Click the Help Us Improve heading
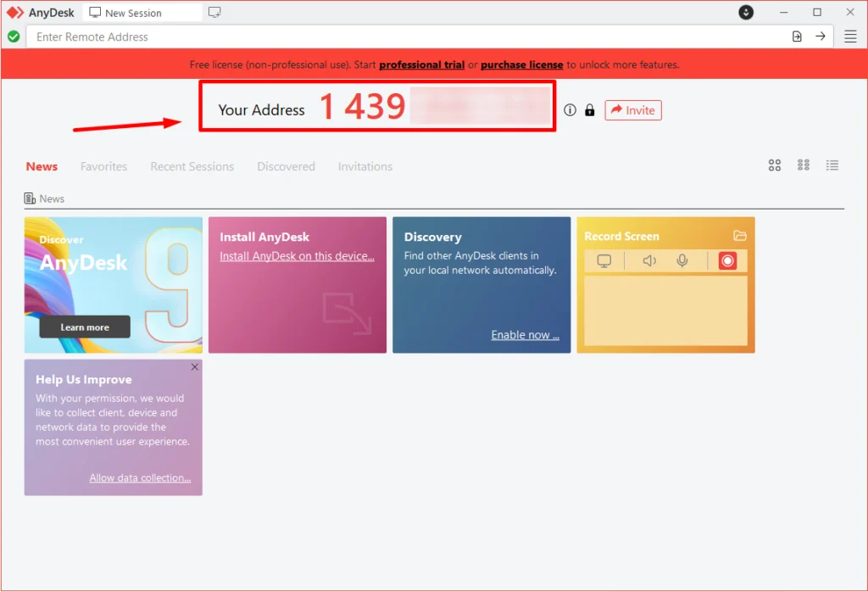This screenshot has height=592, width=868. [84, 379]
